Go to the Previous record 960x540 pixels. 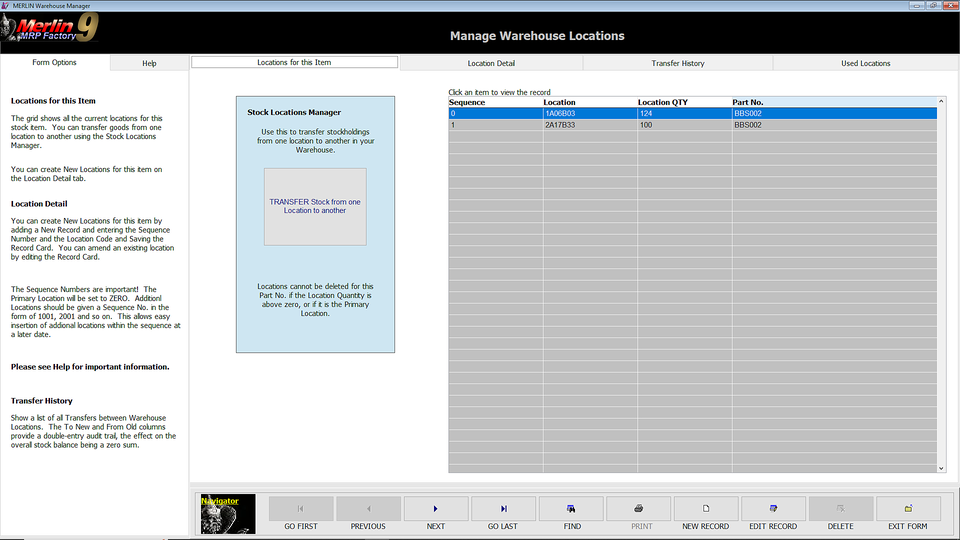[x=368, y=509]
